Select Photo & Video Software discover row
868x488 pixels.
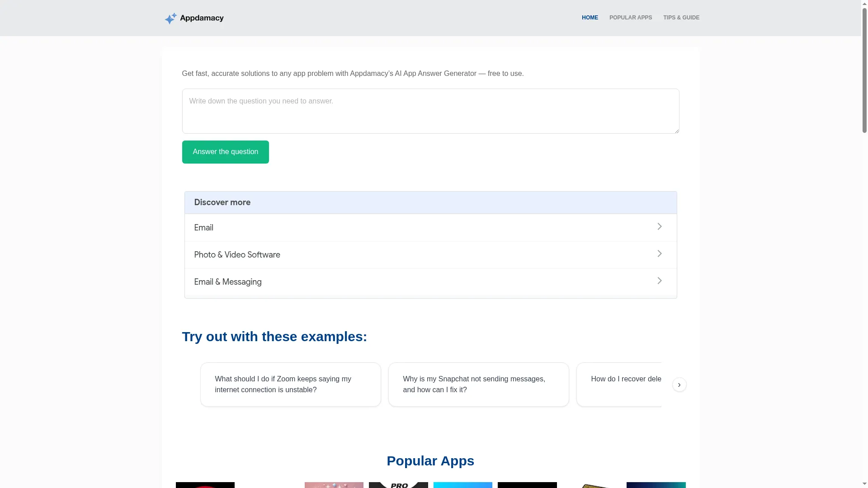pyautogui.click(x=430, y=255)
